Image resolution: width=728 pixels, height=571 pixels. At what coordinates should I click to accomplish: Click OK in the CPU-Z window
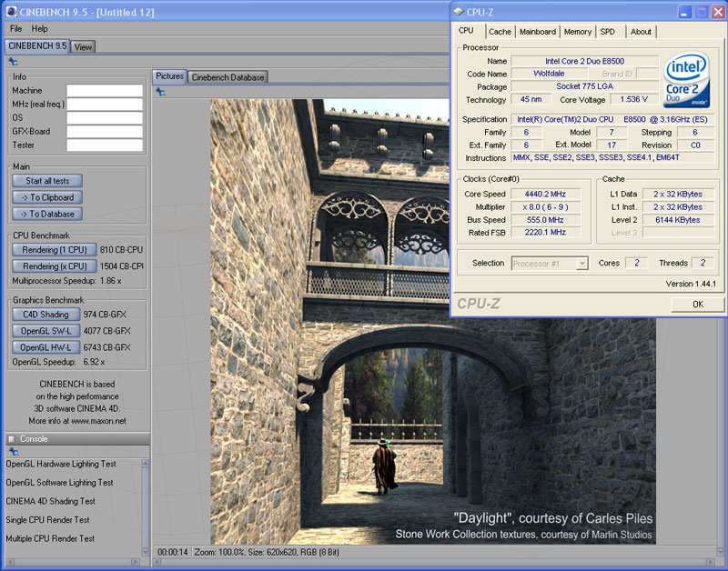coord(697,305)
